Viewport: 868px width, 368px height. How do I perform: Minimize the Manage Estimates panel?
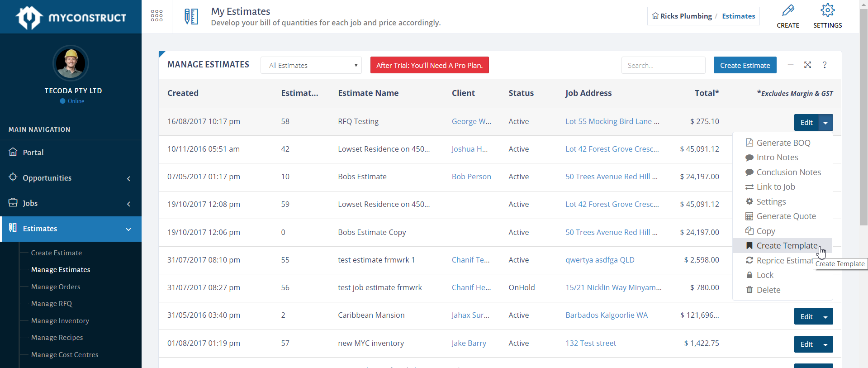[x=790, y=65]
